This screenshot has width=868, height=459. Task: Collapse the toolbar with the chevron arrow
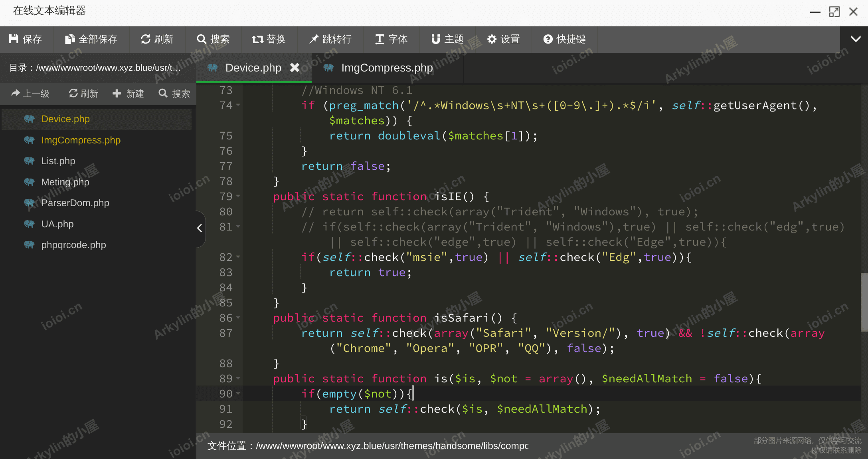pyautogui.click(x=856, y=39)
